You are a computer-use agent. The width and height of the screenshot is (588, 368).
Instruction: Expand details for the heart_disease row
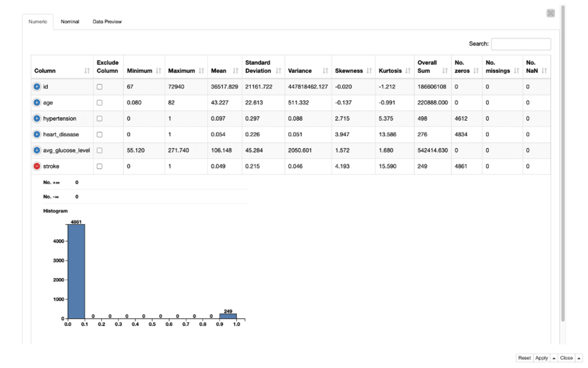pyautogui.click(x=37, y=134)
